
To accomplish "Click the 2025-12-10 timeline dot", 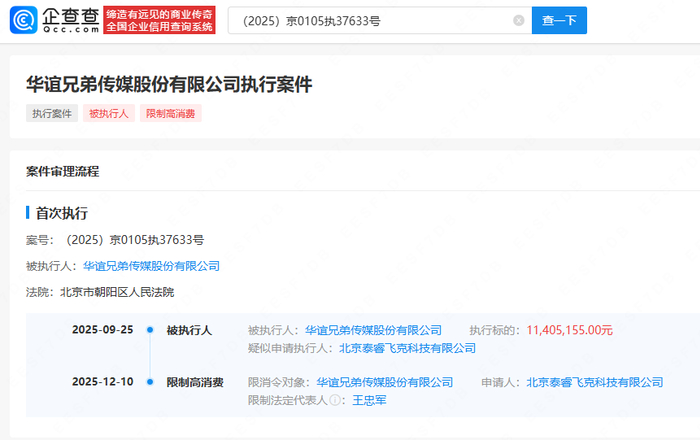I will point(149,382).
